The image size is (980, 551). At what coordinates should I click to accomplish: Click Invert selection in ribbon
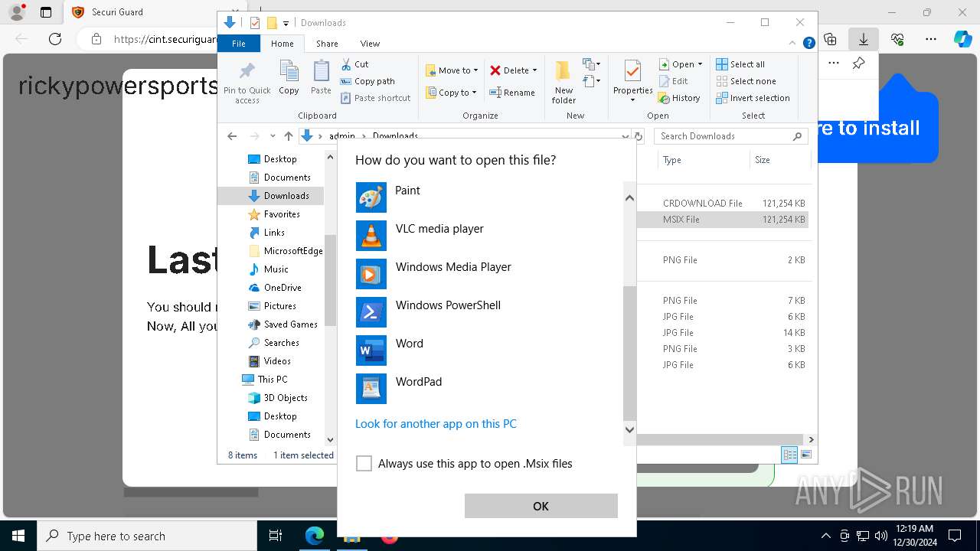click(x=753, y=98)
